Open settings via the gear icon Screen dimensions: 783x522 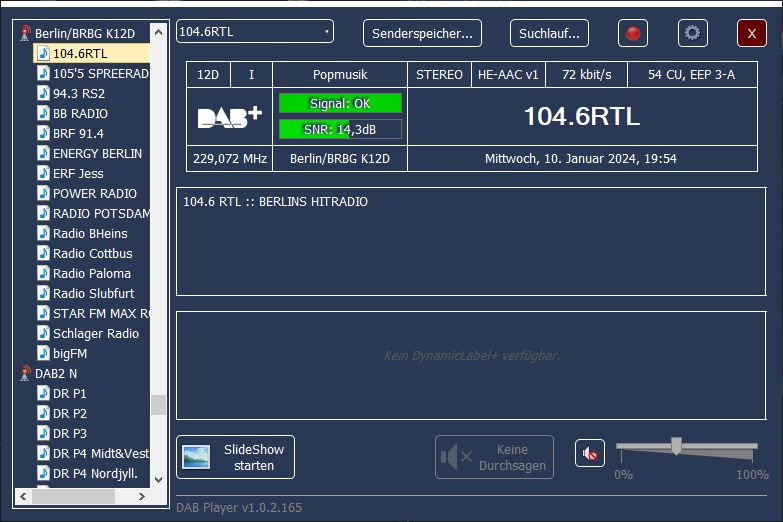tap(692, 33)
